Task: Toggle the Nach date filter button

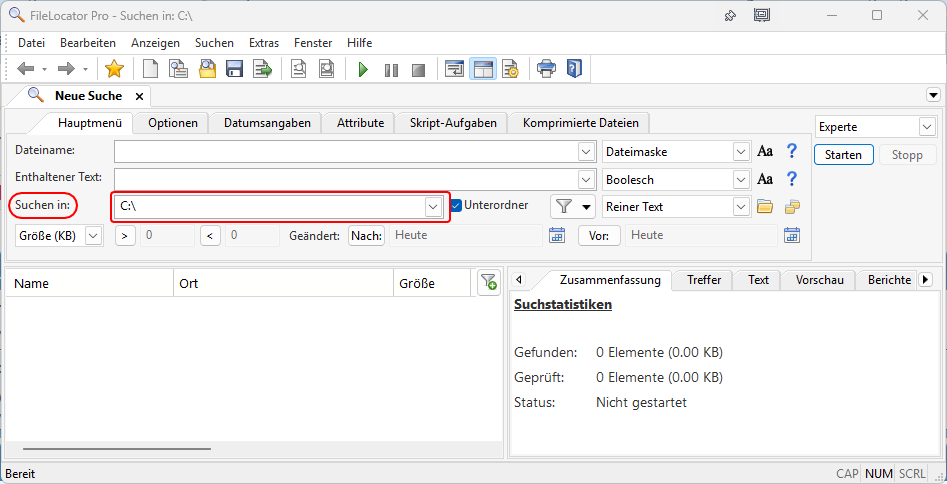Action: pos(366,236)
